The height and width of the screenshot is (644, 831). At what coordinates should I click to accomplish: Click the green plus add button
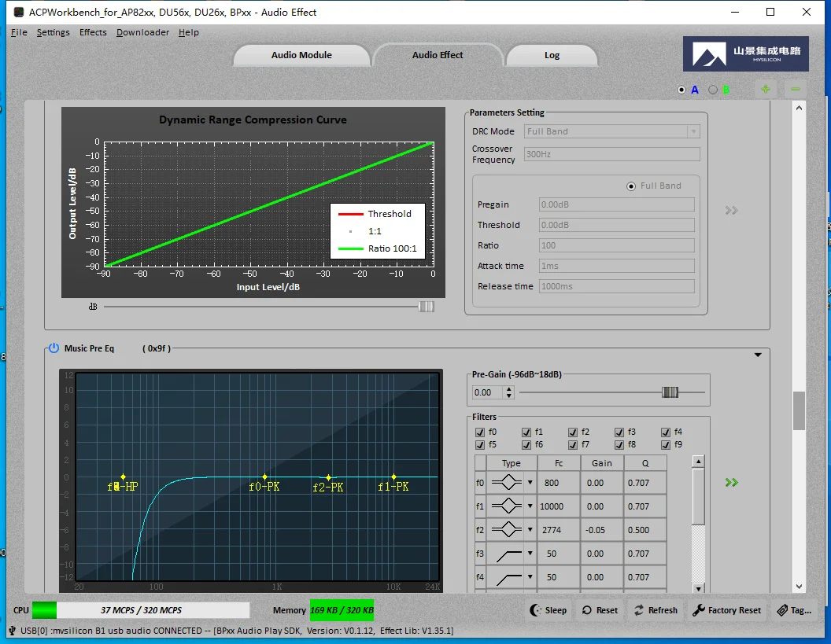coord(766,90)
